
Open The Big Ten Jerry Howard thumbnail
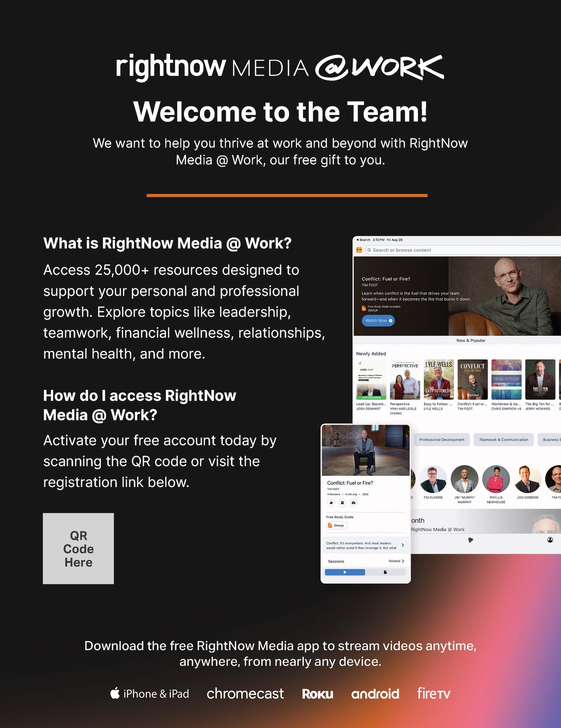540,380
